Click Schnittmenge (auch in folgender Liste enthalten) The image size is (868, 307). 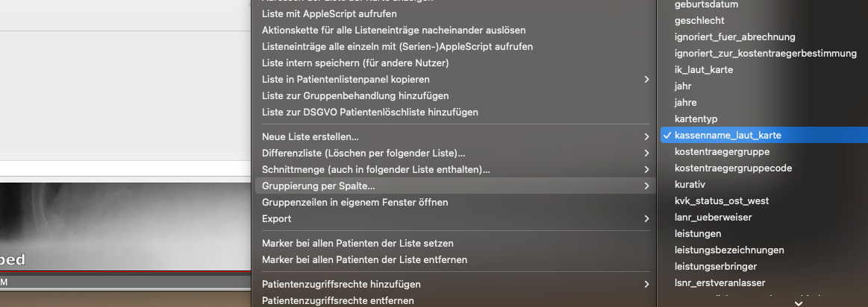pyautogui.click(x=375, y=169)
